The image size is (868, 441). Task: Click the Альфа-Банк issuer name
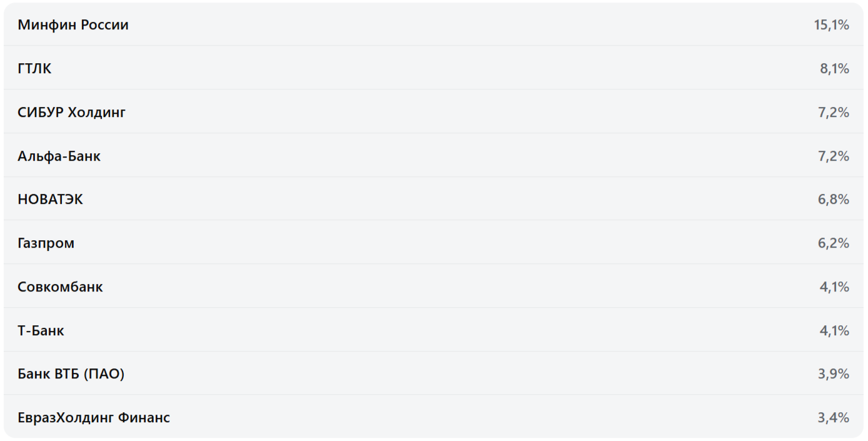59,156
